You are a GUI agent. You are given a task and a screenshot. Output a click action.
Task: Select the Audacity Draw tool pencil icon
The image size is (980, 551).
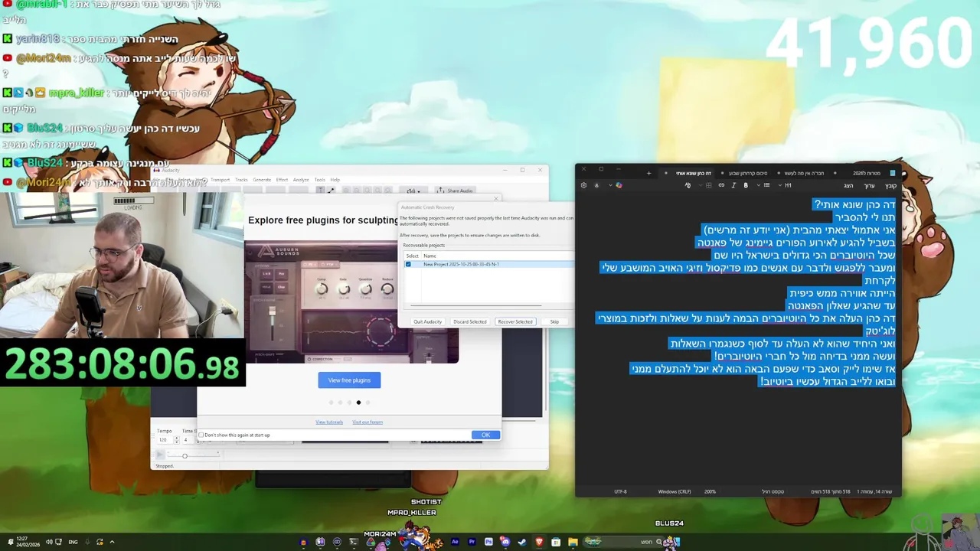(331, 191)
